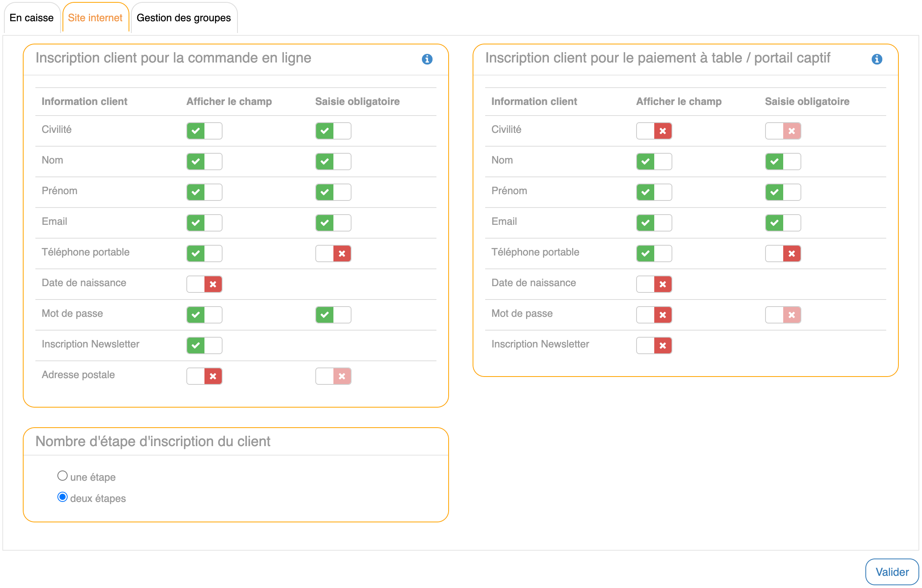Show Date de naissance field for online ordering

point(204,284)
